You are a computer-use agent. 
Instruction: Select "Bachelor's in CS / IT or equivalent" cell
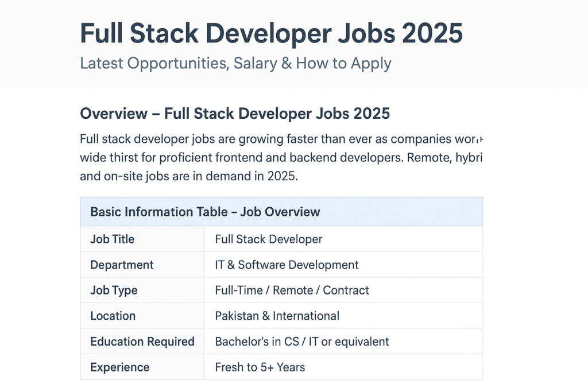point(302,342)
